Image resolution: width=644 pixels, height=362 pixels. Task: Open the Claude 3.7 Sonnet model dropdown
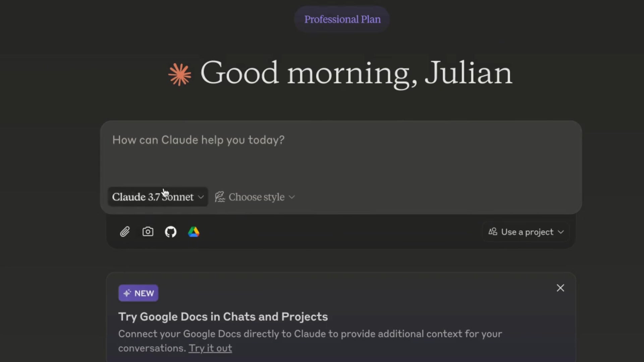point(158,197)
